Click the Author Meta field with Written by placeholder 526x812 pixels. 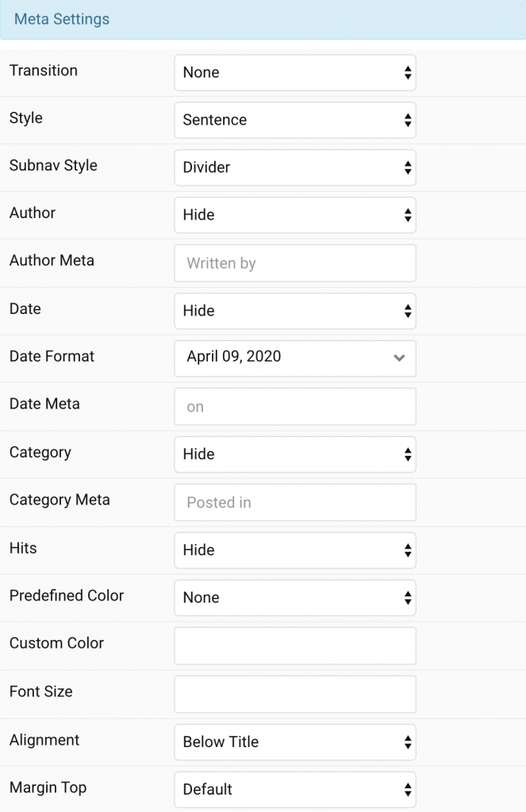coord(294,262)
